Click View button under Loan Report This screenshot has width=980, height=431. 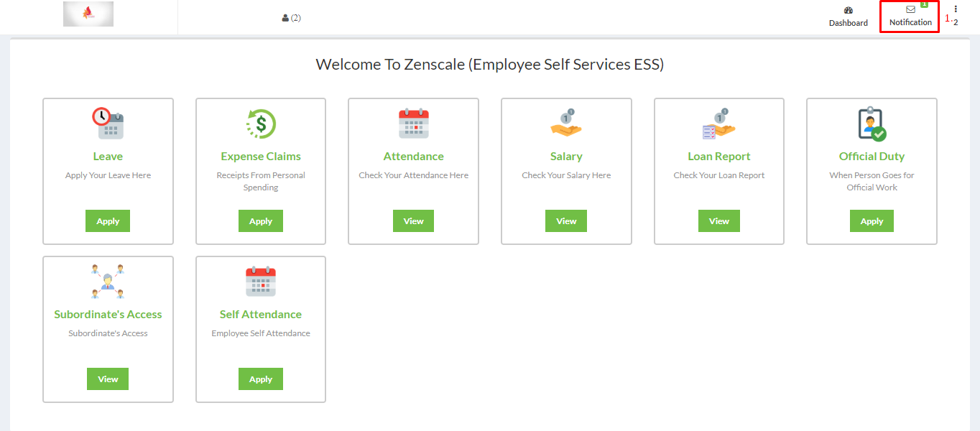[719, 221]
